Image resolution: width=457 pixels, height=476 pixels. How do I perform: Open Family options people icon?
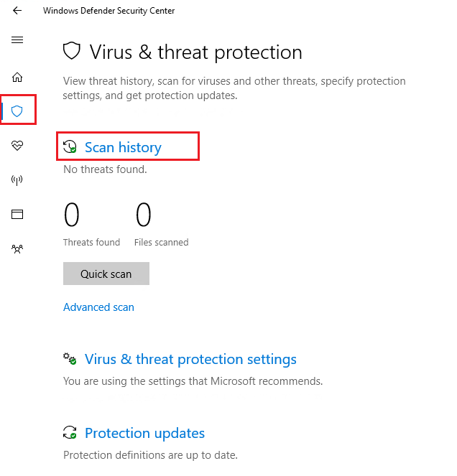click(x=17, y=249)
